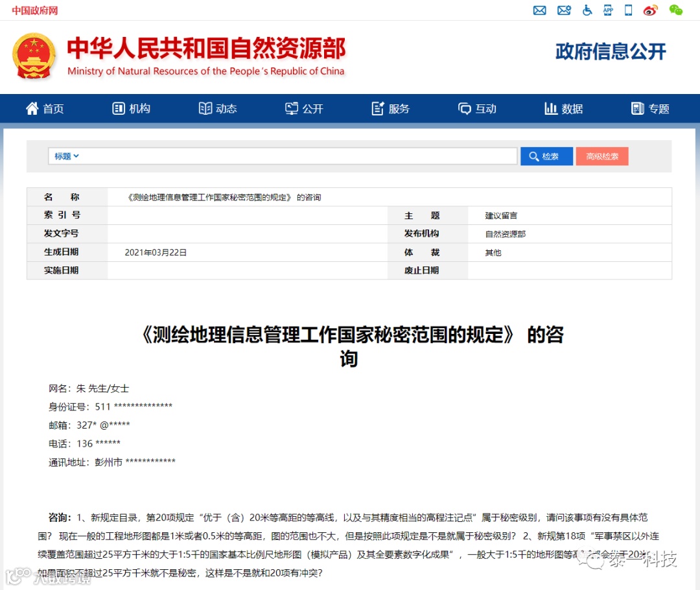Click the 身份证号 line
This screenshot has width=700, height=590.
pos(110,407)
